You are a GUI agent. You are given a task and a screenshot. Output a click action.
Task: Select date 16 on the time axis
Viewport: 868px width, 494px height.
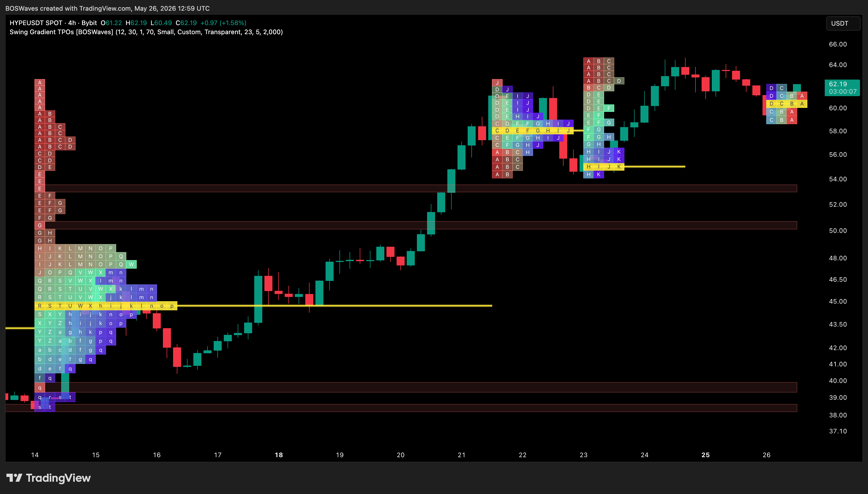click(157, 455)
